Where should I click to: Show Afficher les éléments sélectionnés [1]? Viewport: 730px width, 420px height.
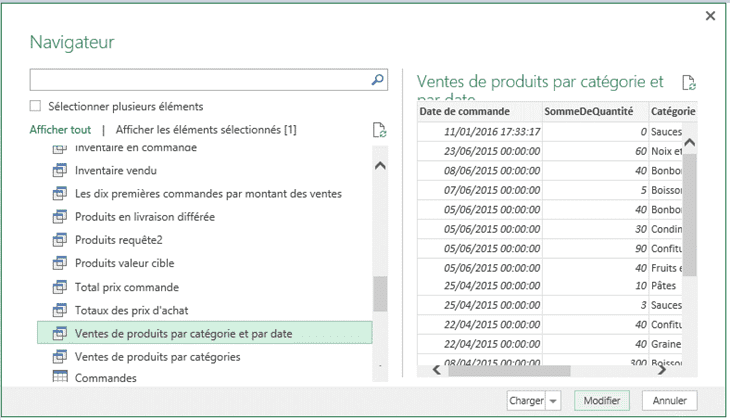(206, 130)
